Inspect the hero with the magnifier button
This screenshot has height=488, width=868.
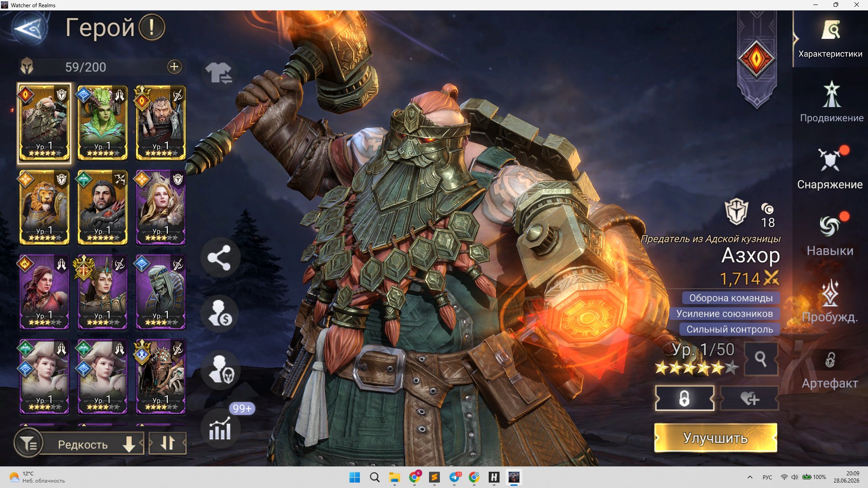coord(761,359)
